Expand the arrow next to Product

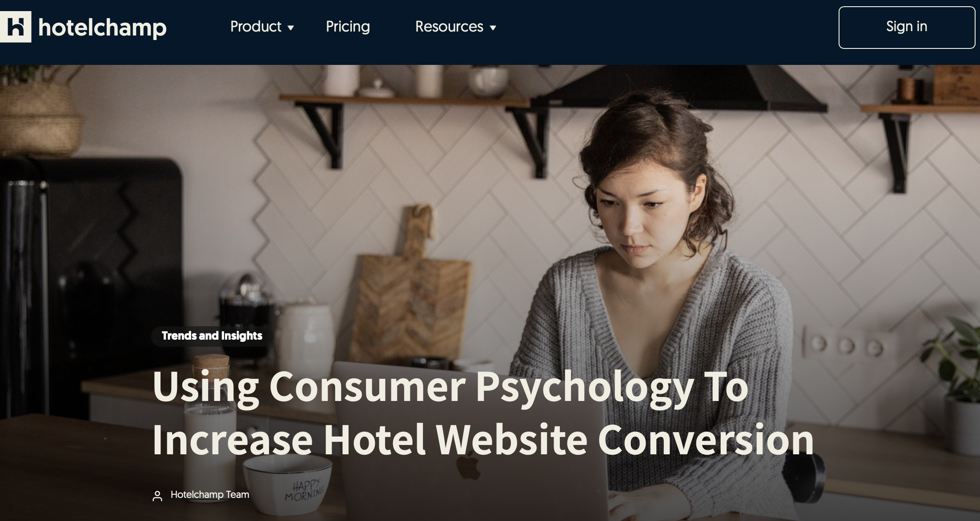point(291,28)
